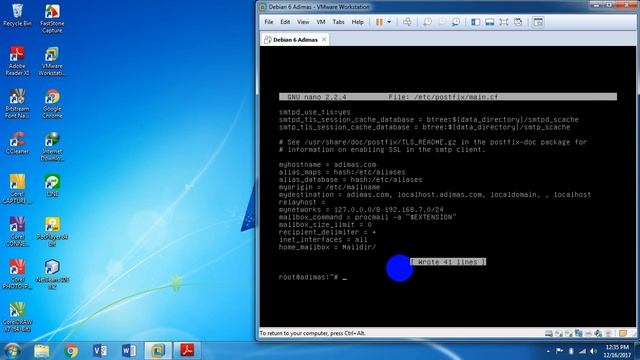This screenshot has height=360, width=640.
Task: Open Chrome from the taskbar
Action: point(71,351)
